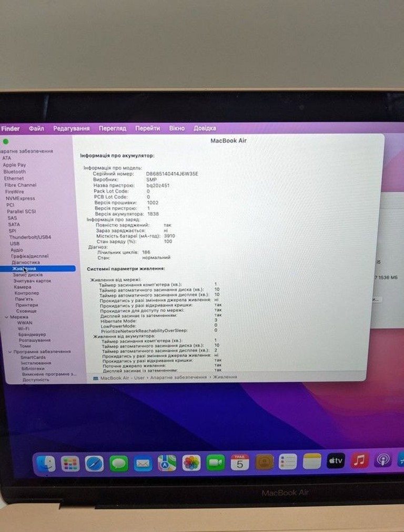Select Пам'ять in the sidebar
Image resolution: width=404 pixels, height=532 pixels.
24,299
